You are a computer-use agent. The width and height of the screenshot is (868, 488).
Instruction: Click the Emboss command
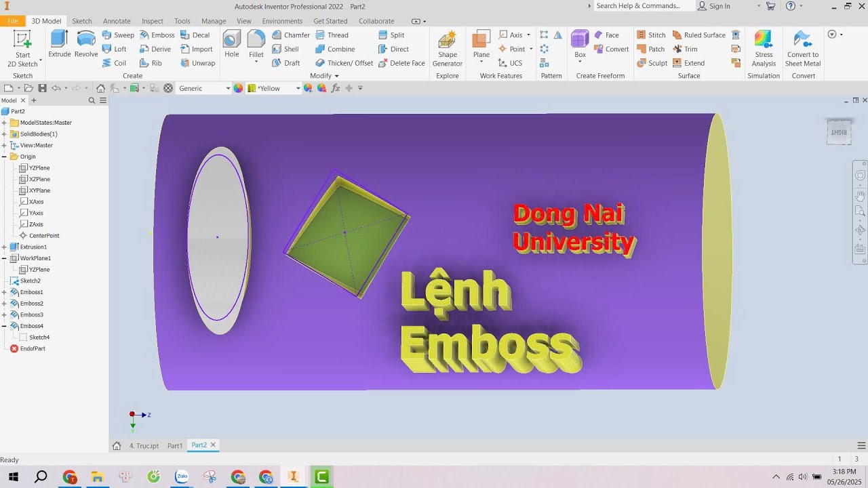[x=157, y=35]
